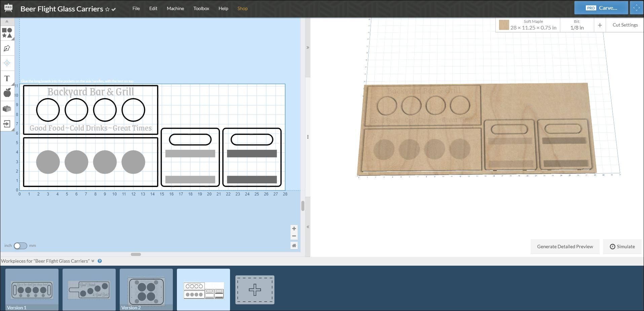Select the Text tool
This screenshot has width=644, height=311.
click(7, 79)
